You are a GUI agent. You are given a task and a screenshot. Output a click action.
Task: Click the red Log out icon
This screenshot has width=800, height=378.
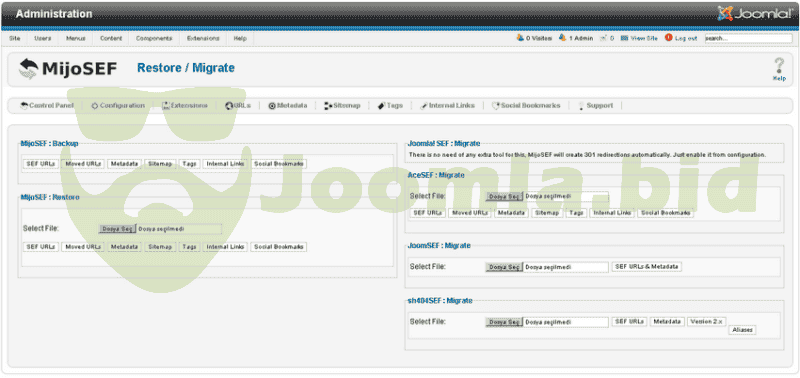tap(668, 38)
